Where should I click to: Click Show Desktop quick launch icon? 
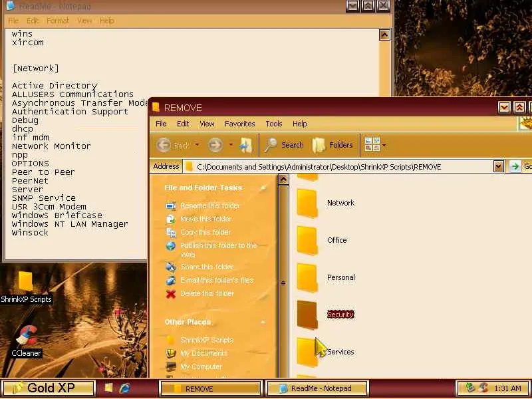tap(108, 388)
